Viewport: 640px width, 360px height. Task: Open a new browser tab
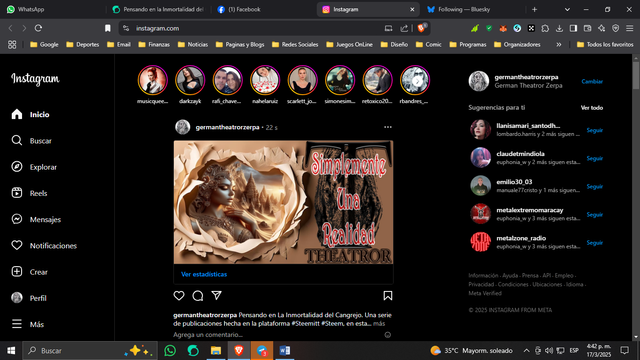point(534,9)
